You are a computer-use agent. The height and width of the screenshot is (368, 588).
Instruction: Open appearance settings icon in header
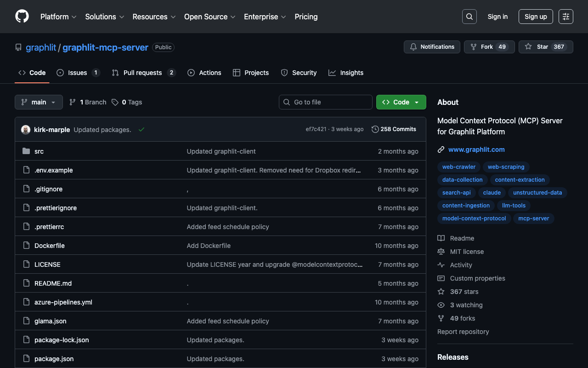(x=565, y=17)
